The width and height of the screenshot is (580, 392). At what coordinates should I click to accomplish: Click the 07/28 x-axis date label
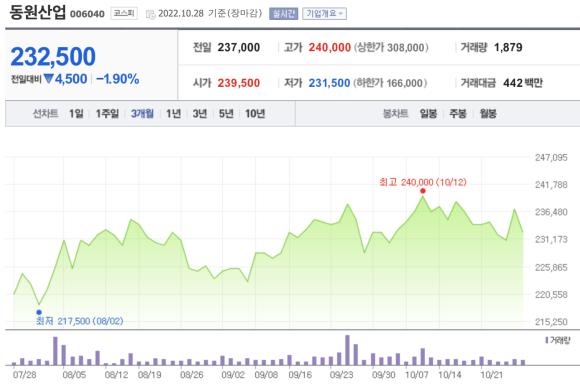pos(24,375)
